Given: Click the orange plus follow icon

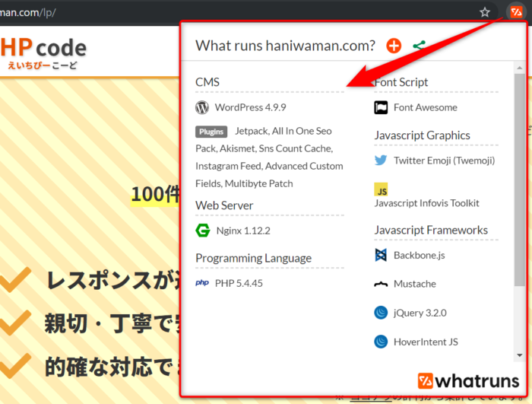Looking at the screenshot, I should pos(393,46).
